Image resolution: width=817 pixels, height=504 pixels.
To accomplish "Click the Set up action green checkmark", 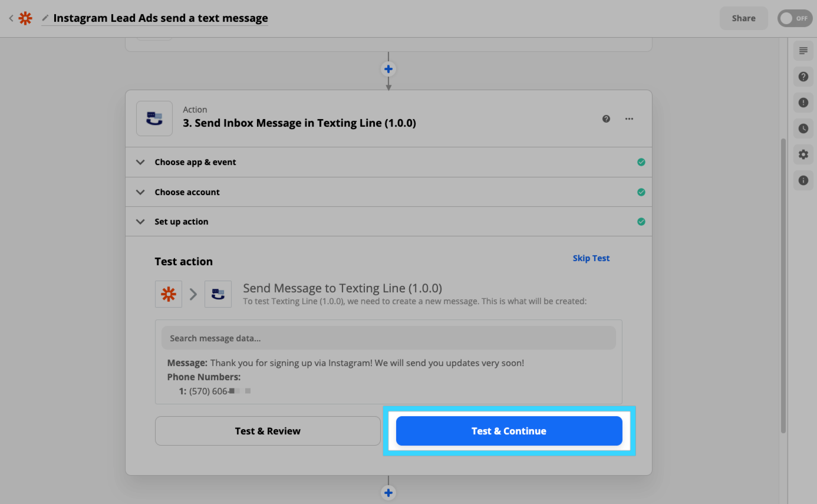I will point(641,222).
